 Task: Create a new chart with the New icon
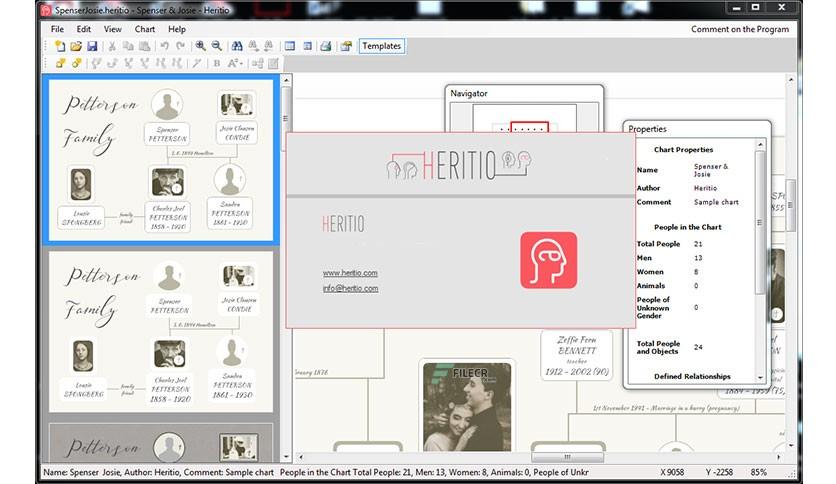coord(60,46)
